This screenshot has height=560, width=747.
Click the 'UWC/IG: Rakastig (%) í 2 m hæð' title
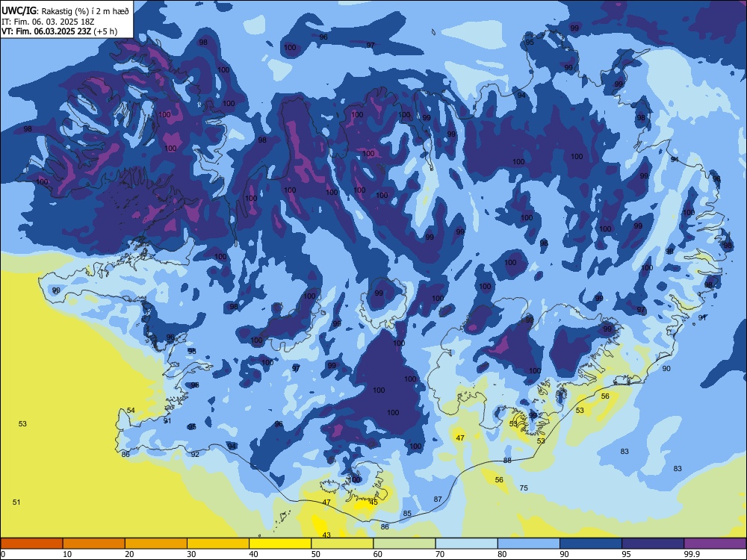click(65, 11)
